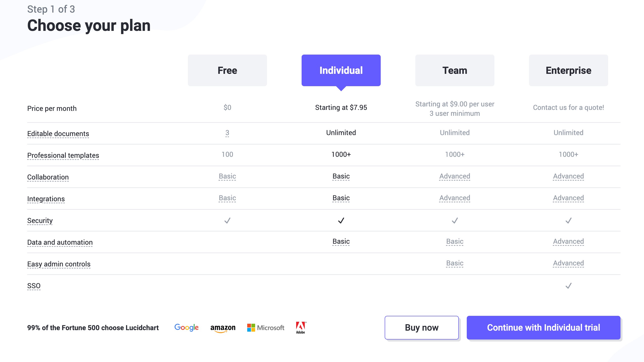Image resolution: width=644 pixels, height=362 pixels.
Task: Click the Adobe logo
Action: 301,327
